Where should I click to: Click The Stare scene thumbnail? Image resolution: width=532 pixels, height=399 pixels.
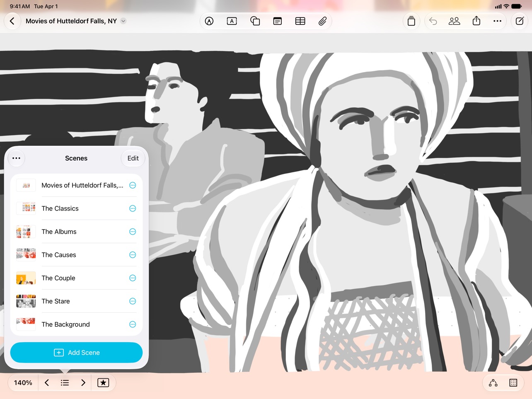coord(26,301)
